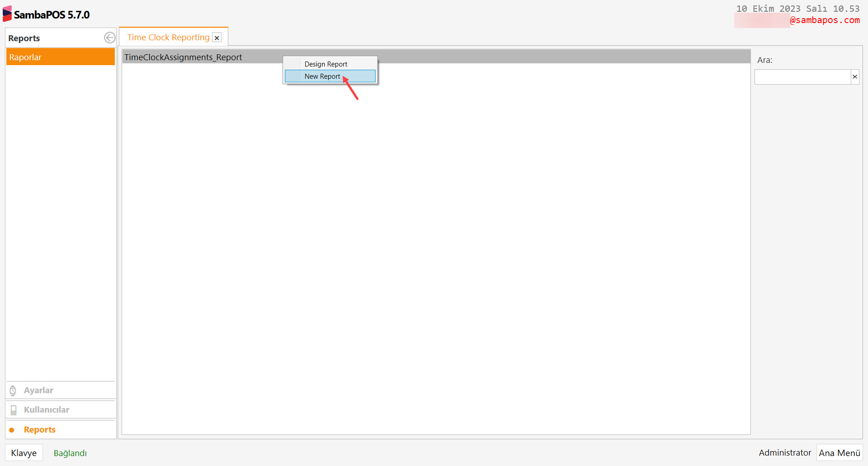Click the phone icon beside Kullanıcılar
This screenshot has width=868, height=466.
13,409
